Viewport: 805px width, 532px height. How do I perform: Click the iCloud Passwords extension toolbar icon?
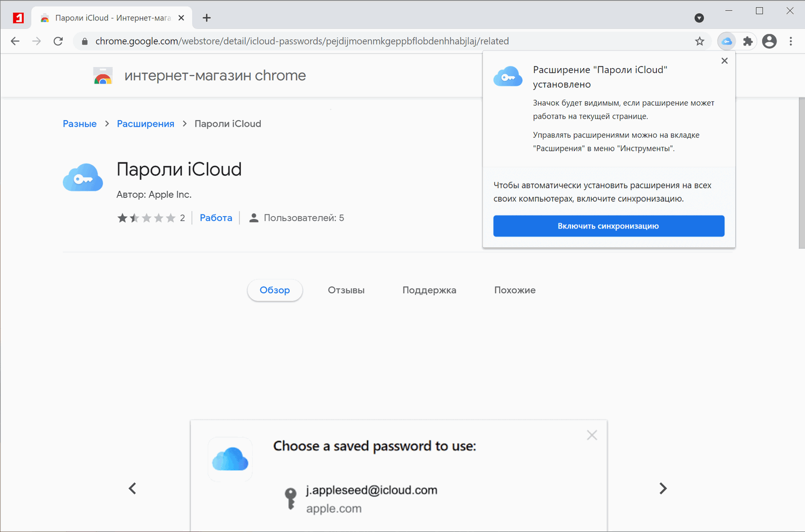tap(727, 41)
